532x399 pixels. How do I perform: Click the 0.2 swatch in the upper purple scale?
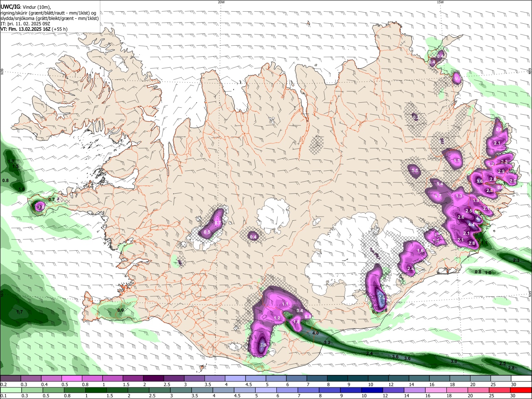pos(10,378)
